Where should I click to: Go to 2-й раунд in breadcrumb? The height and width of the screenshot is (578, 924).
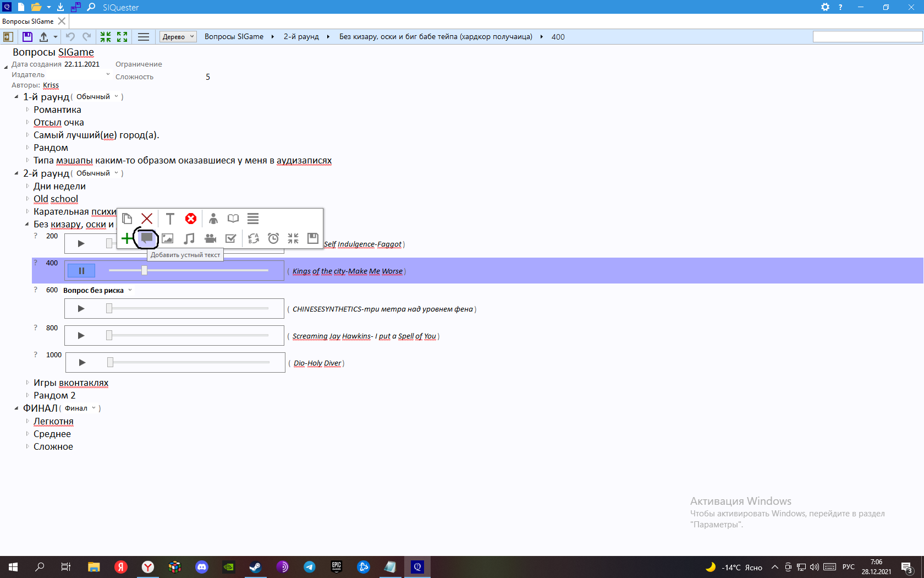pos(301,37)
